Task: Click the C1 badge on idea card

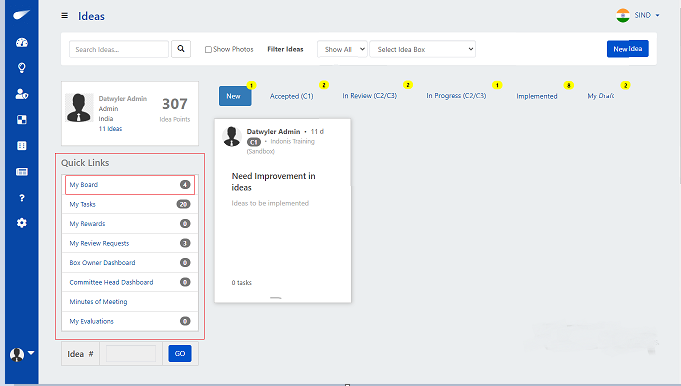Action: click(254, 142)
